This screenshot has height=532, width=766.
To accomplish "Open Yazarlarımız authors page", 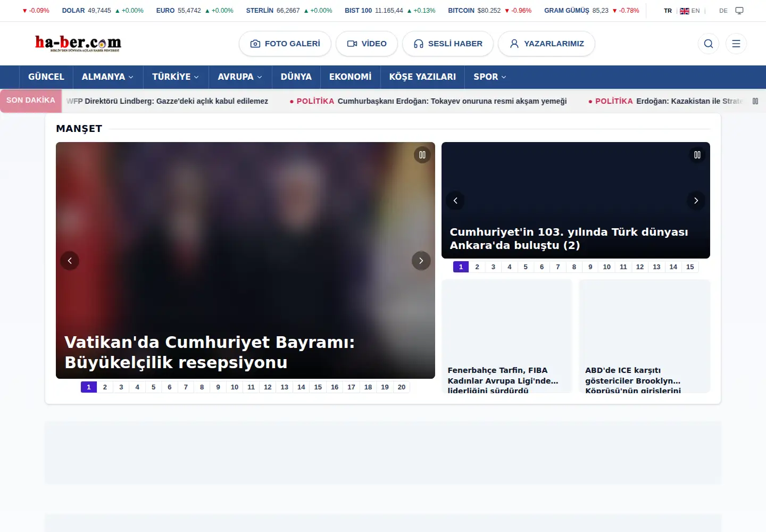I will point(546,44).
